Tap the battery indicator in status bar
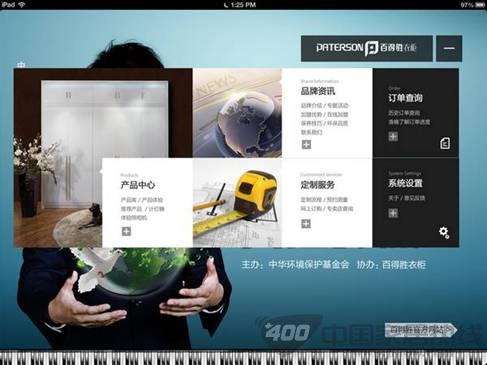 [x=480, y=5]
